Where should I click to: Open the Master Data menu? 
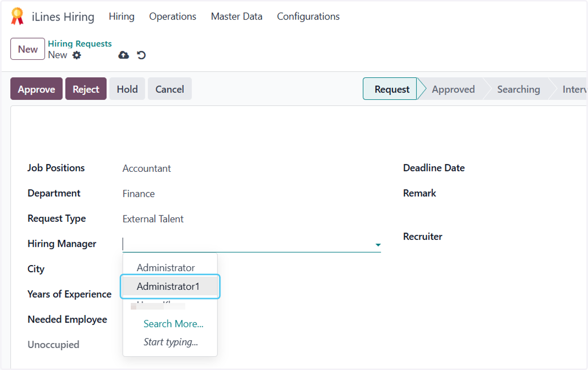point(237,17)
